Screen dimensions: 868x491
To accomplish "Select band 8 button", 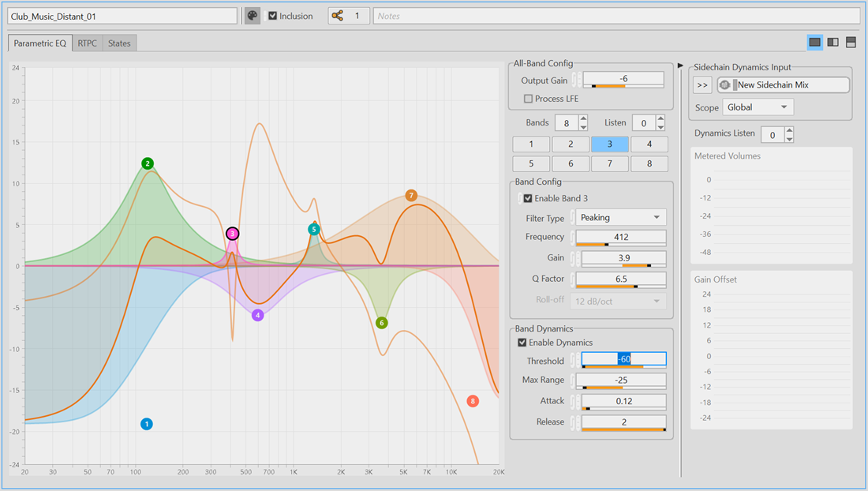I will click(x=649, y=163).
